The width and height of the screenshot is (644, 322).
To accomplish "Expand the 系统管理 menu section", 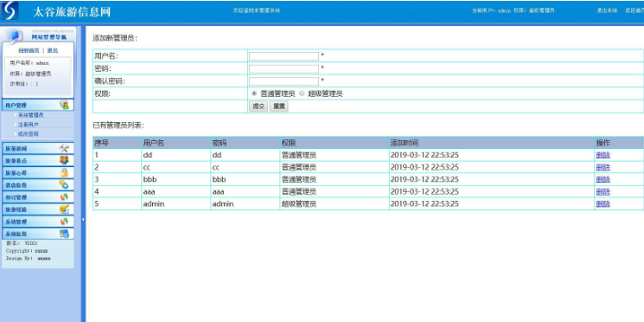I will tap(38, 222).
